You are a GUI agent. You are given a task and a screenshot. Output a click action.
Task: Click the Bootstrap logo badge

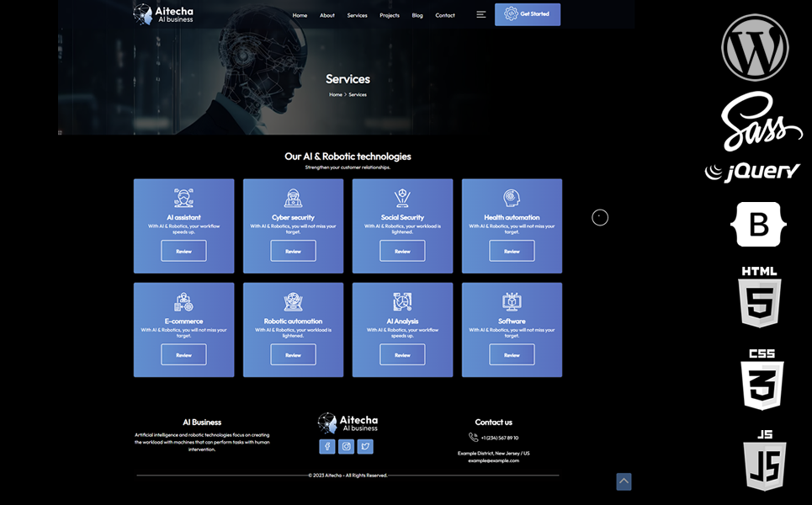pyautogui.click(x=758, y=224)
